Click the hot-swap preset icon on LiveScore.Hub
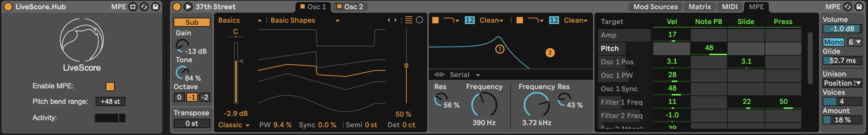Image resolution: width=868 pixels, height=135 pixels. pyautogui.click(x=144, y=7)
